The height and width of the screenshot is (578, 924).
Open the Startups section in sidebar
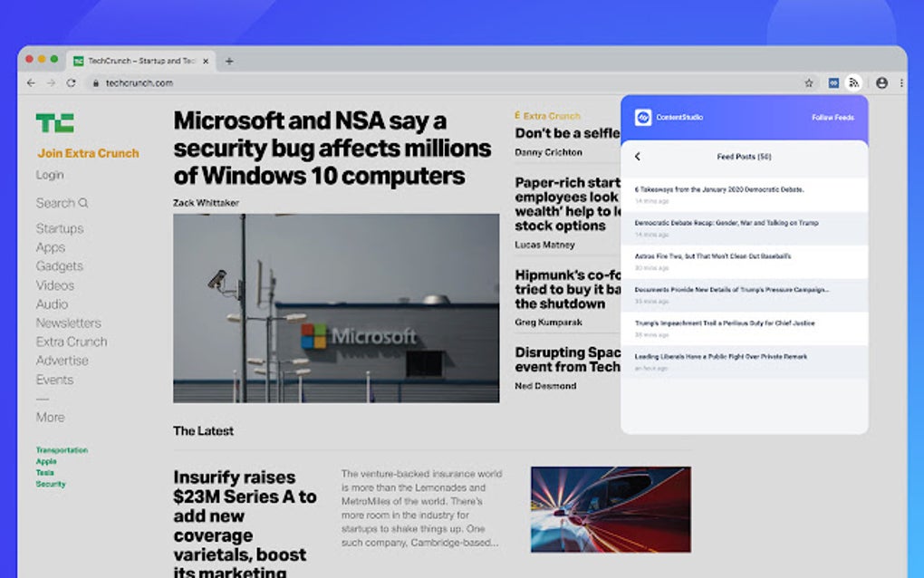[60, 228]
